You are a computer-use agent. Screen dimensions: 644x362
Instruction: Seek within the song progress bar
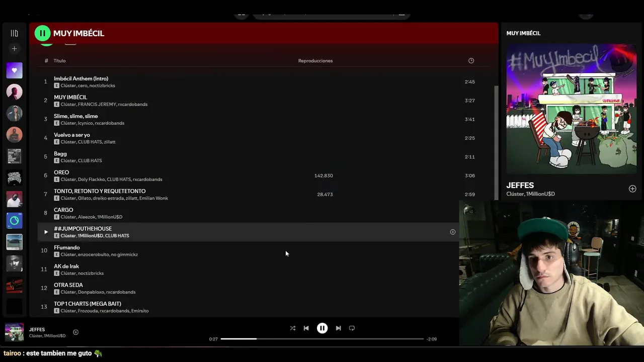(322, 339)
